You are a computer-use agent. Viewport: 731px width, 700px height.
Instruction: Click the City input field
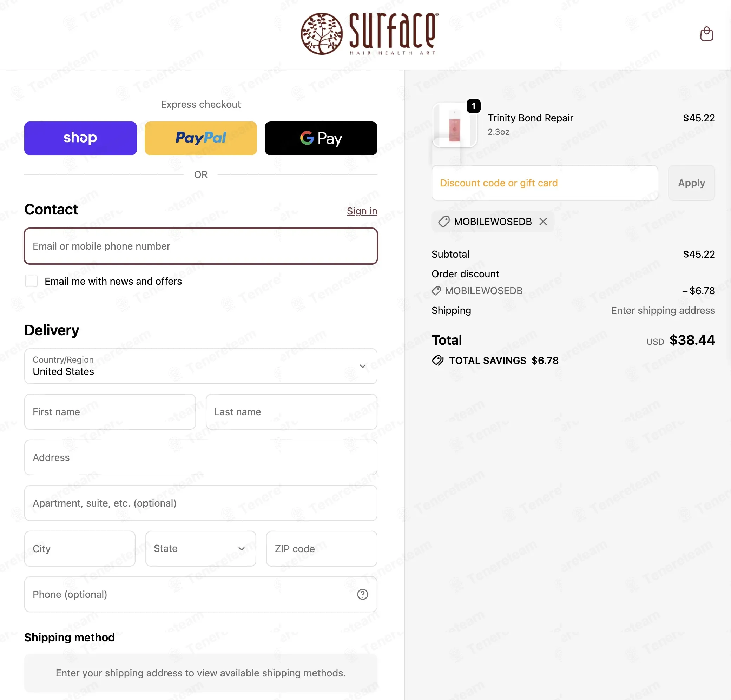(x=80, y=548)
